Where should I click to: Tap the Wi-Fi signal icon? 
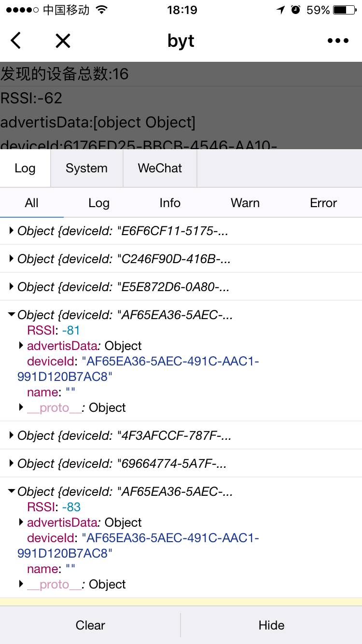101,10
